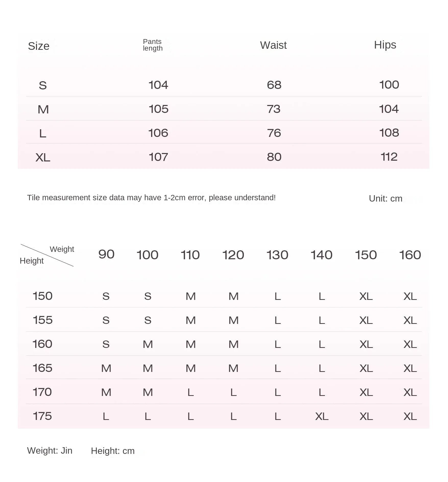Select the waist value 76 for size L
This screenshot has width=448, height=482.
pyautogui.click(x=274, y=133)
